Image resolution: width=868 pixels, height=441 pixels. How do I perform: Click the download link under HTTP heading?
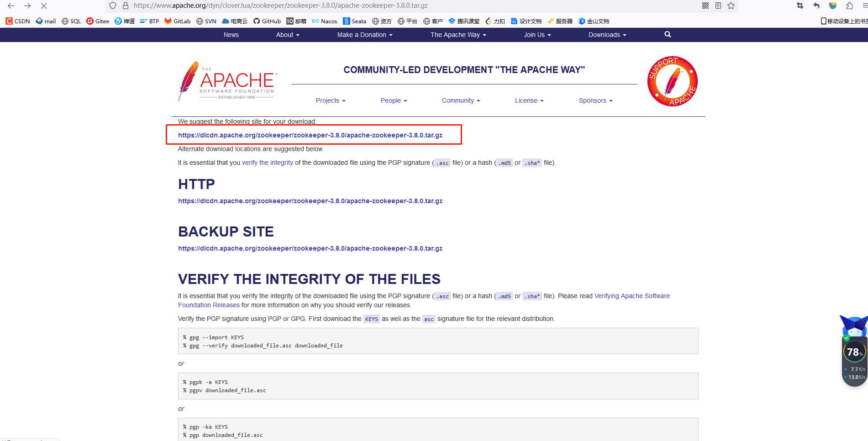click(310, 201)
